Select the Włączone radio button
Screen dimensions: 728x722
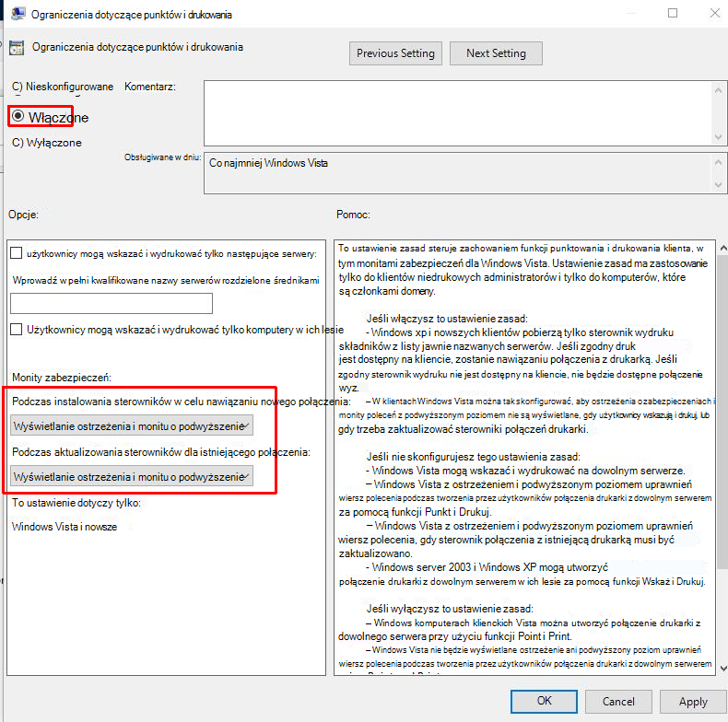coord(18,116)
